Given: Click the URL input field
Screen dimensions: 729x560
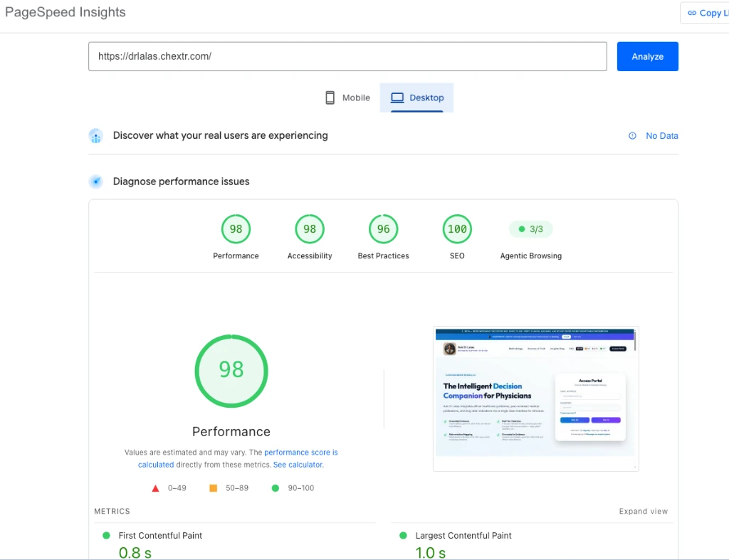Looking at the screenshot, I should 347,56.
